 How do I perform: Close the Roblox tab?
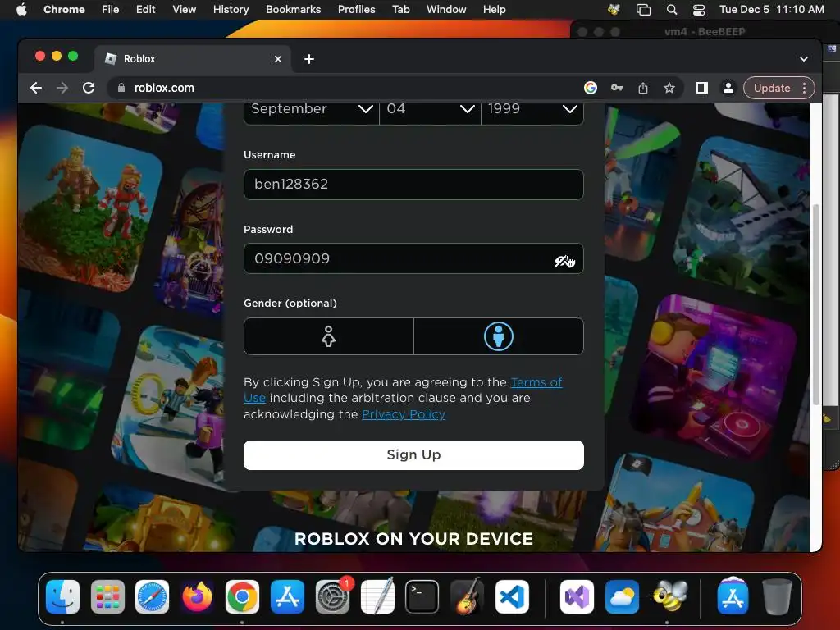277,59
